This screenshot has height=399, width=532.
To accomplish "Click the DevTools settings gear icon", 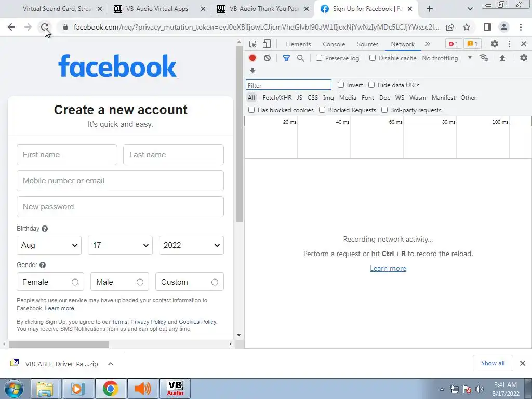I will 495,44.
